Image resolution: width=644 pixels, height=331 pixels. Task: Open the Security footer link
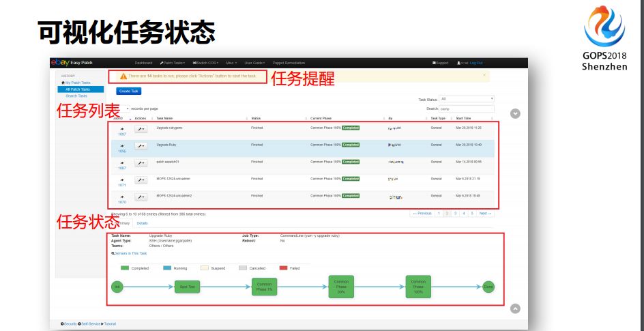pyautogui.click(x=69, y=324)
